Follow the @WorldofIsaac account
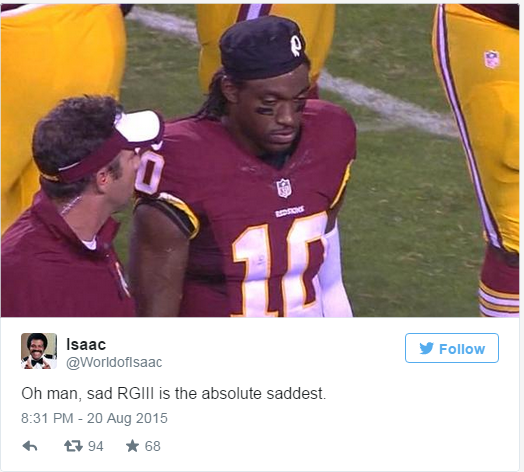This screenshot has height=472, width=524. coord(452,348)
